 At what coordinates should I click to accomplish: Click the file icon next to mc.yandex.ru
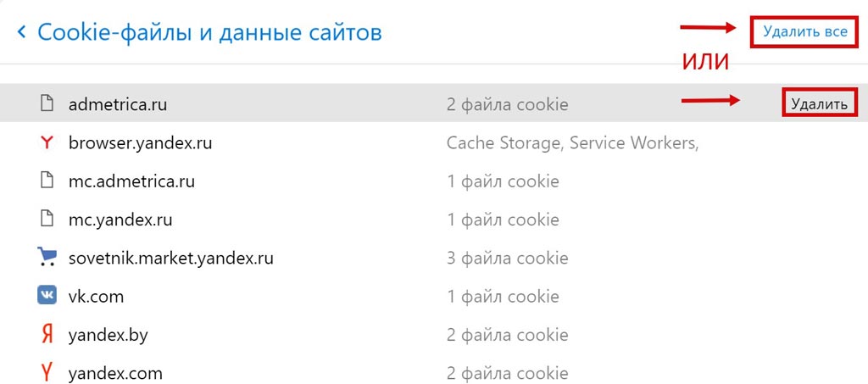click(x=47, y=220)
